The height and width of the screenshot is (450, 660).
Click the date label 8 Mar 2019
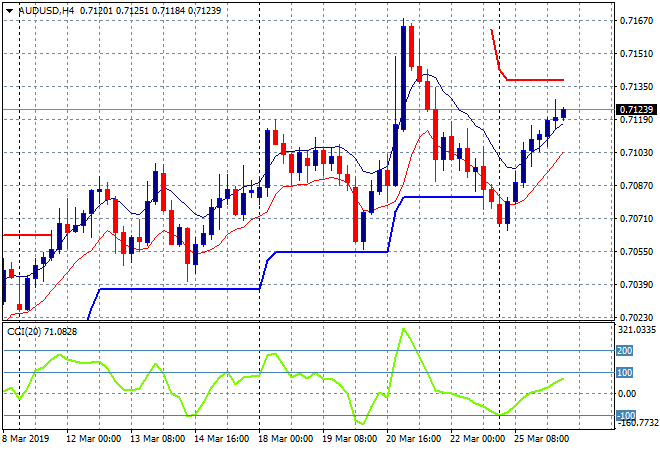click(26, 439)
